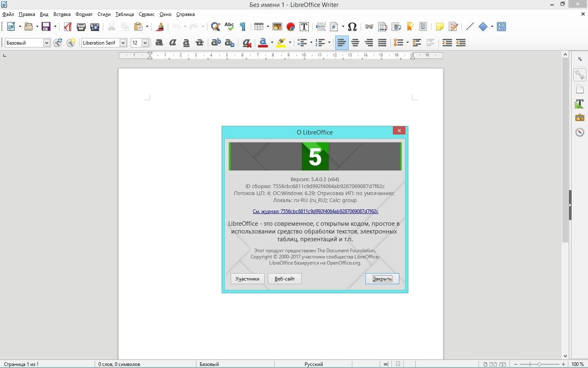This screenshot has height=368, width=588.
Task: Insert Special Character omega icon
Action: 353,27
